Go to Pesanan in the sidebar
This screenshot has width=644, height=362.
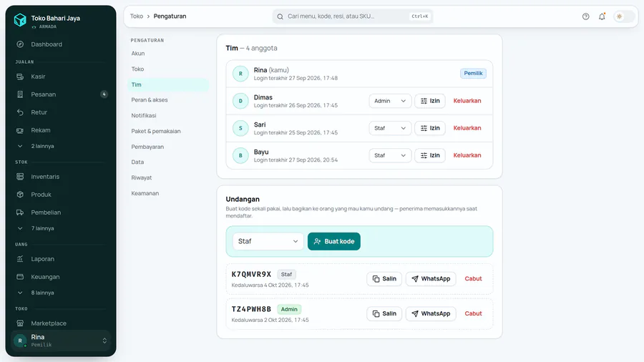pyautogui.click(x=61, y=94)
